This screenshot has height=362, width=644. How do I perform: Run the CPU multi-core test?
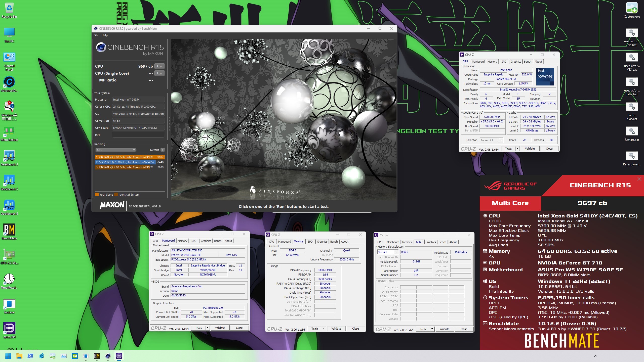pos(159,66)
